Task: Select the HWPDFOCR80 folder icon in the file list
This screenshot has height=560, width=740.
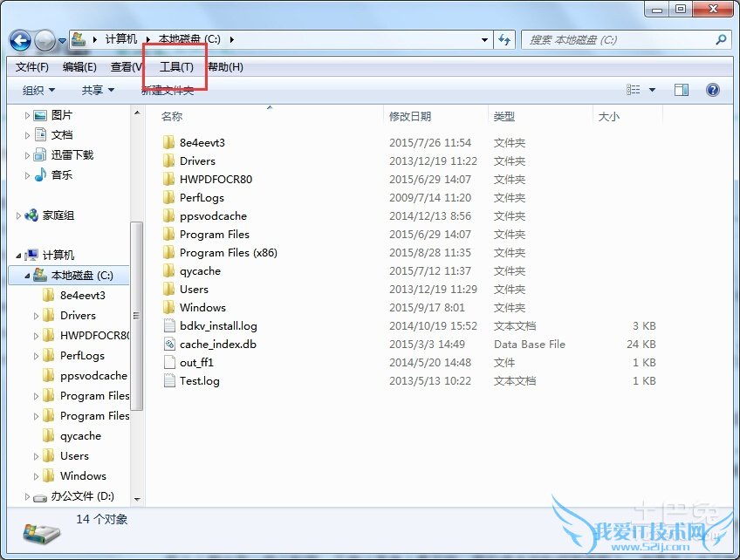Action: pyautogui.click(x=168, y=180)
